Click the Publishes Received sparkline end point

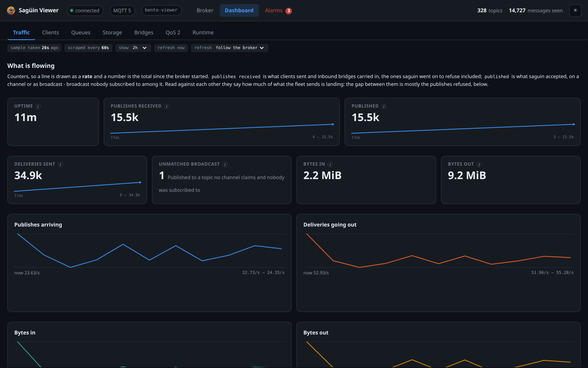pyautogui.click(x=333, y=124)
